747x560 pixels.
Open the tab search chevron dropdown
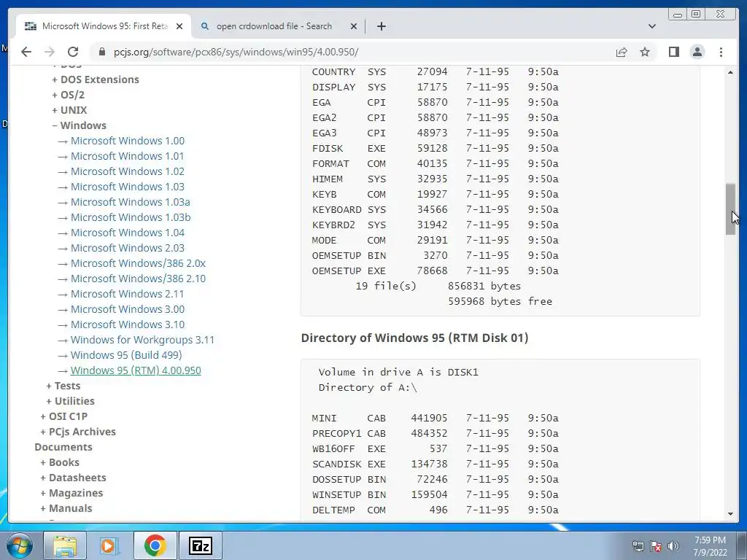tap(651, 26)
